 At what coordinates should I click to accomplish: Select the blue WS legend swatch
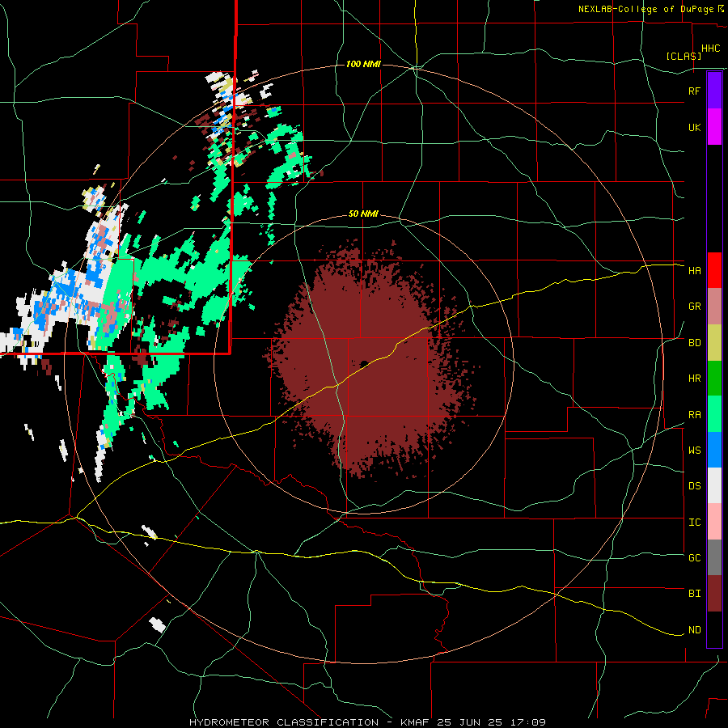coord(714,450)
